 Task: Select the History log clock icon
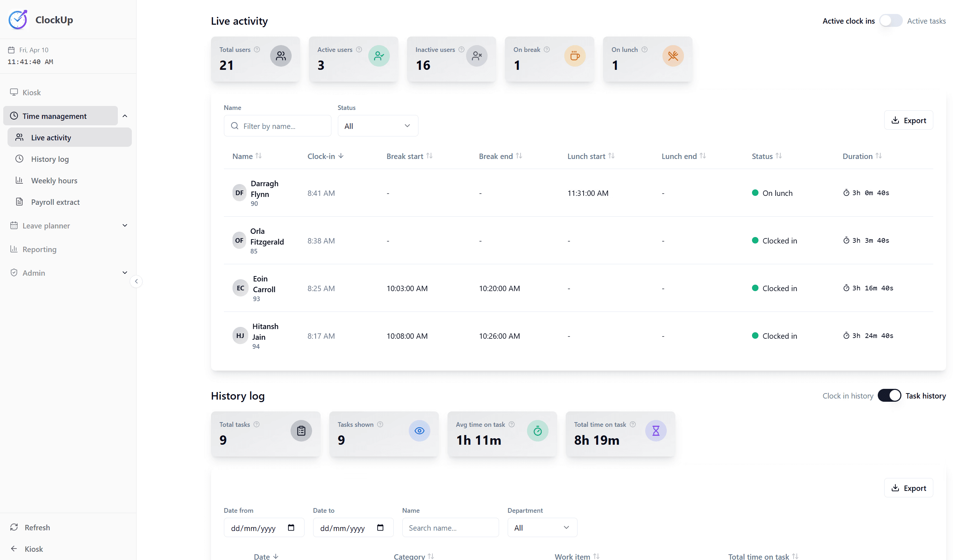19,159
